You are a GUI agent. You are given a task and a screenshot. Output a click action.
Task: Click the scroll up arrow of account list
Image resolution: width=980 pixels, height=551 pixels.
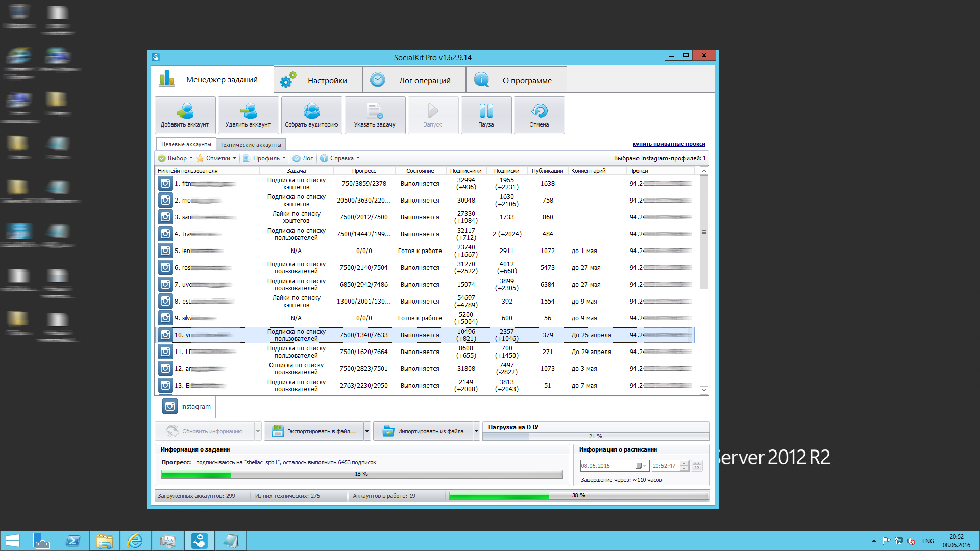(704, 171)
